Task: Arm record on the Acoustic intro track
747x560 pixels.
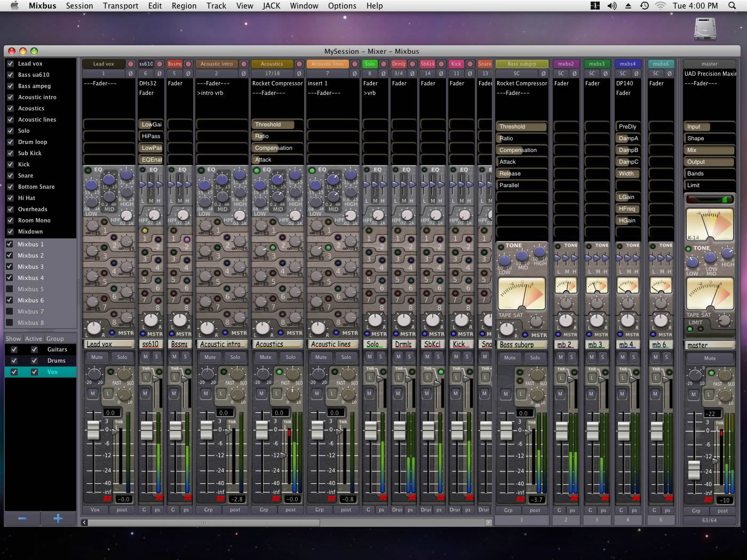Action: tap(244, 64)
